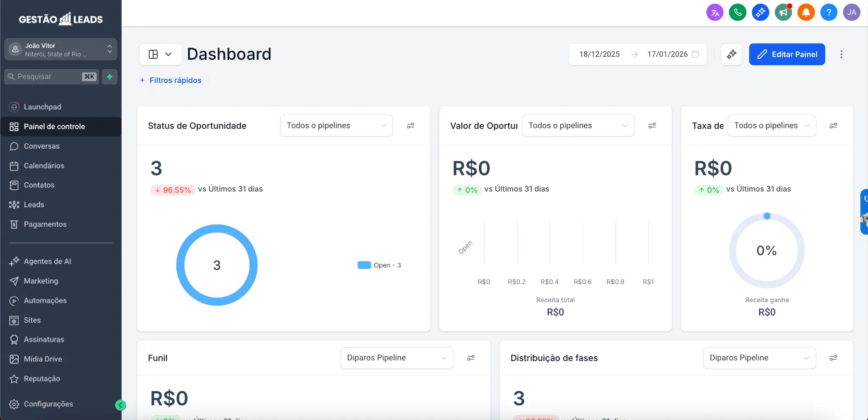Toggle the chart settings on Distribuição de fases
Viewport: 868px width, 420px height.
[x=833, y=358]
